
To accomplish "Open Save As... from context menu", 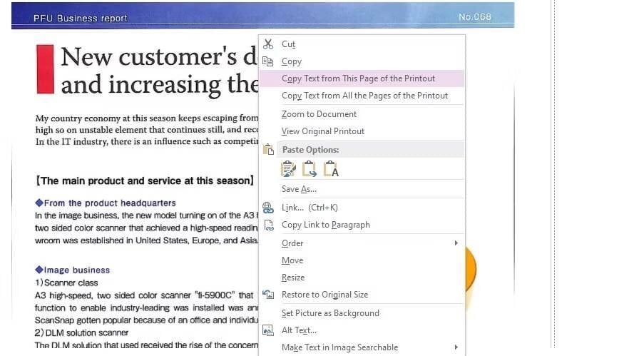I will pos(362,189).
